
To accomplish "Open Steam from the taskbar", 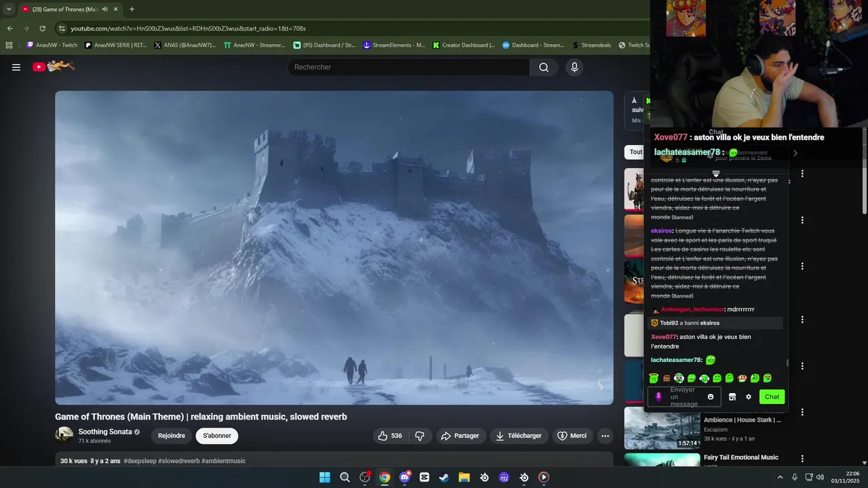I will pyautogui.click(x=444, y=477).
